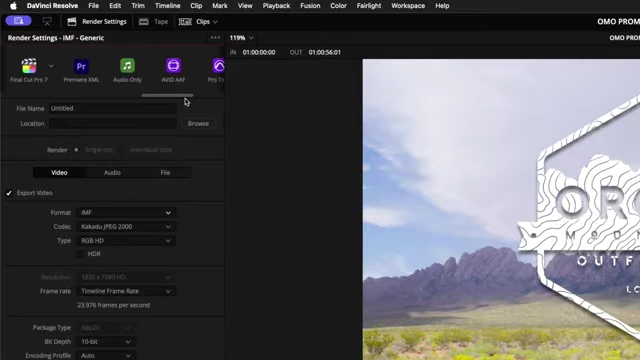The width and height of the screenshot is (640, 360).
Task: Click the Location path field
Action: (x=113, y=124)
